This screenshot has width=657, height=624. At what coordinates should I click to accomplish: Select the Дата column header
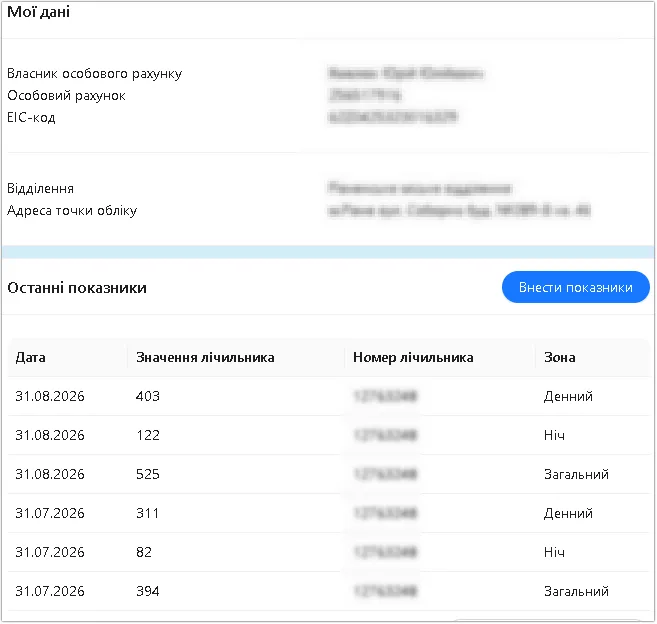(30, 357)
